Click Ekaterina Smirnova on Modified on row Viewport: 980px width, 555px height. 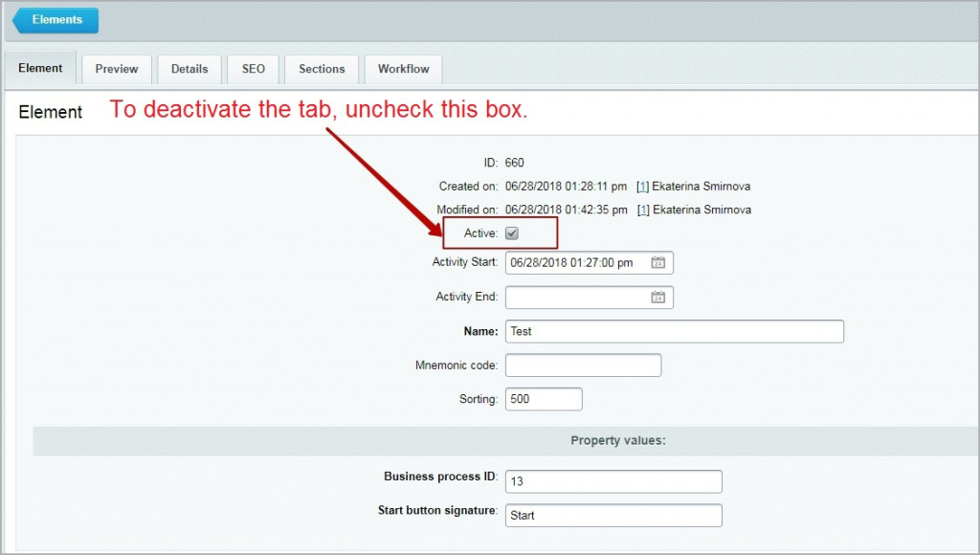pyautogui.click(x=702, y=210)
